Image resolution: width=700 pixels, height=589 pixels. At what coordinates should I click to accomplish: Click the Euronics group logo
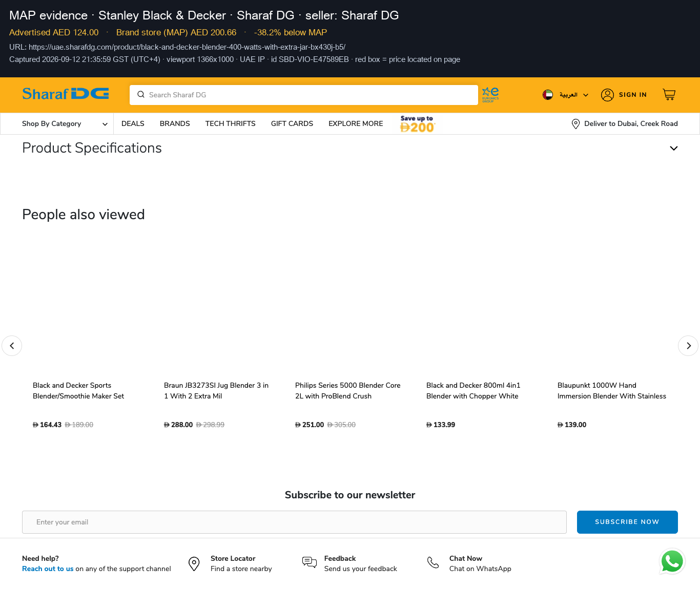(x=490, y=94)
